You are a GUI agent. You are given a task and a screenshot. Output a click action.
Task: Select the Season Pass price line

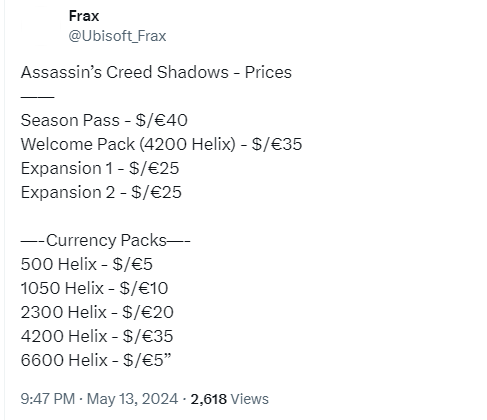[x=104, y=120]
